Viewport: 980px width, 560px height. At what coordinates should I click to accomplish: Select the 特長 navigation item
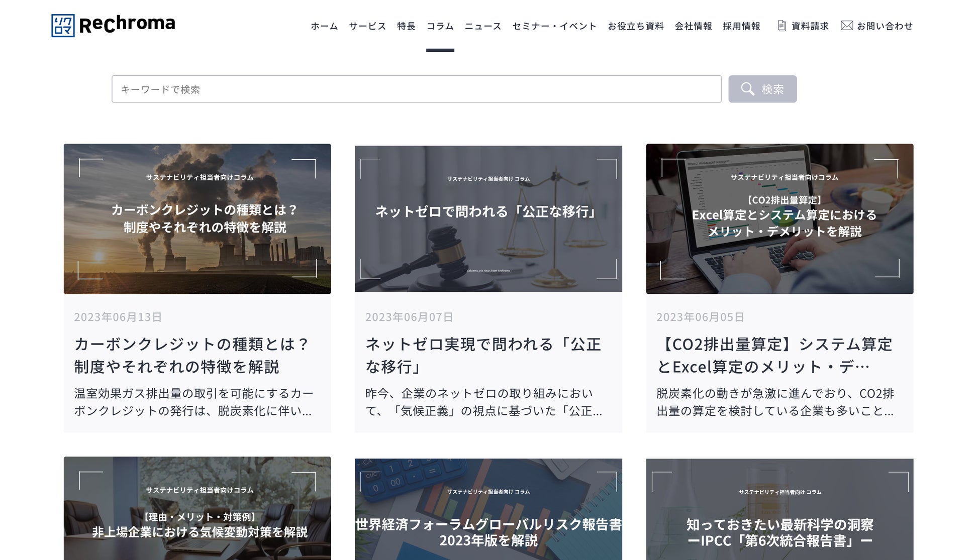406,26
